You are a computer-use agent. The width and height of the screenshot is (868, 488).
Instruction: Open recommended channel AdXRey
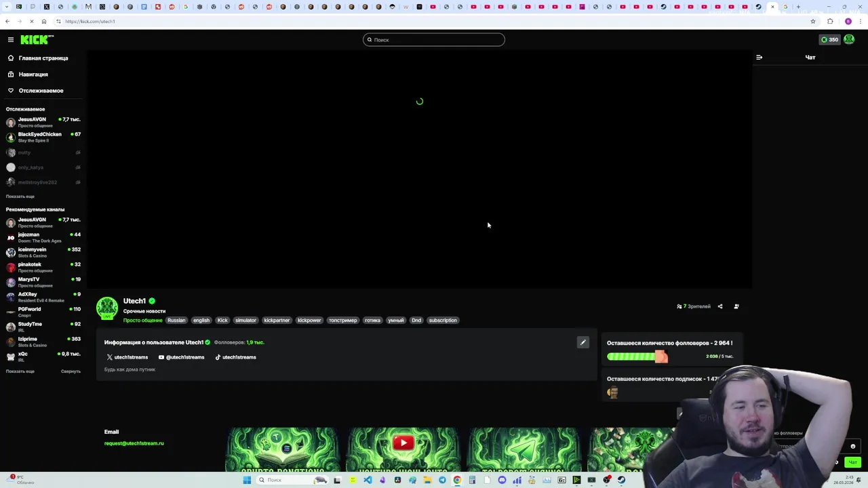(43, 297)
